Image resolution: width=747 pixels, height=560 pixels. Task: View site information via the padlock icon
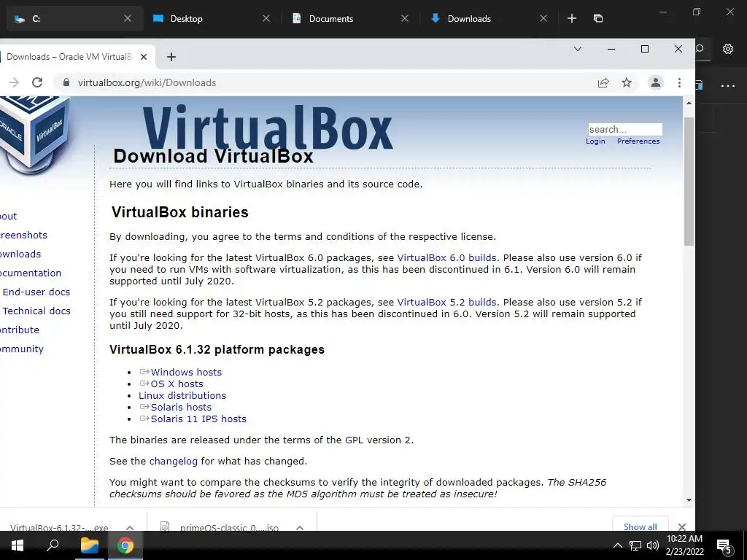[66, 82]
